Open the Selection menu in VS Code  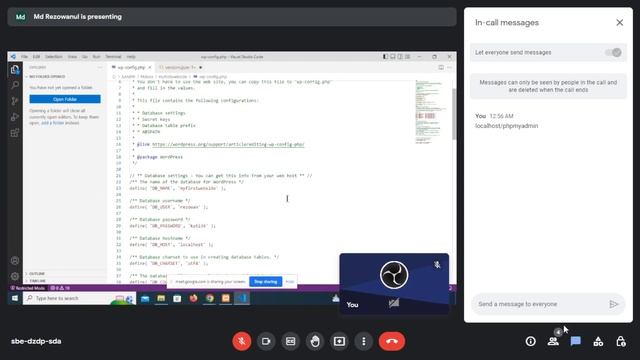pos(54,57)
